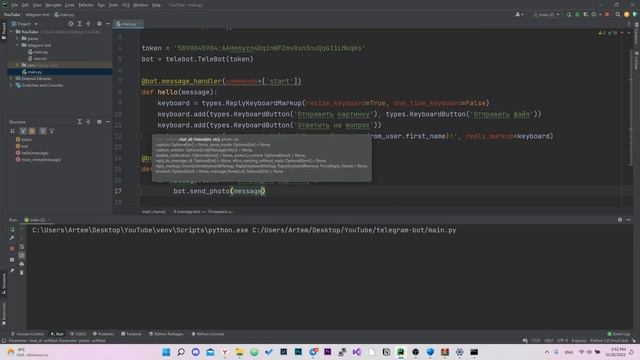Click Rerun icon in Run panel
640x360 pixels.
(12, 230)
